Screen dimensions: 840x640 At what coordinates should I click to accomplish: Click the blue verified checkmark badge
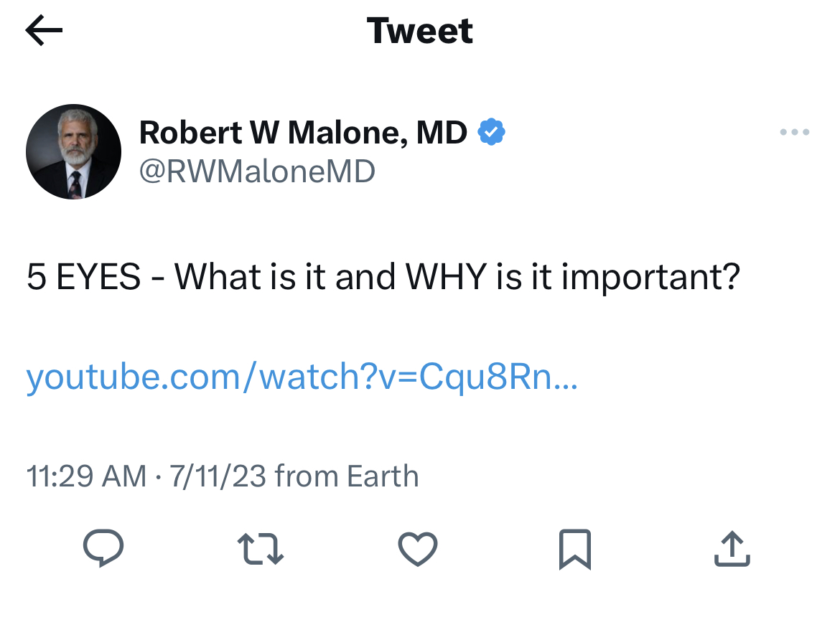[491, 132]
